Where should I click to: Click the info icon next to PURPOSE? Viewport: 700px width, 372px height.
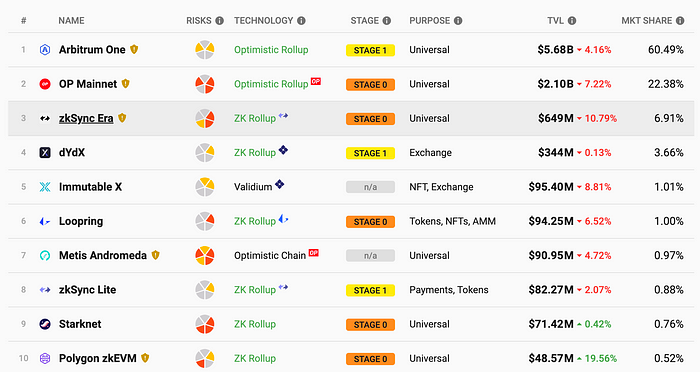pos(458,21)
